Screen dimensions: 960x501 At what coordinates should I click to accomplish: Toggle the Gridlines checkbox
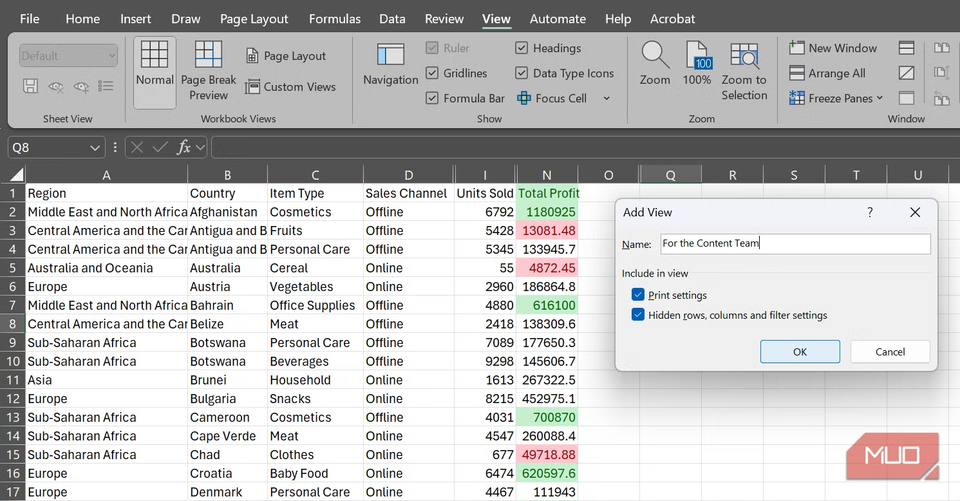[432, 73]
